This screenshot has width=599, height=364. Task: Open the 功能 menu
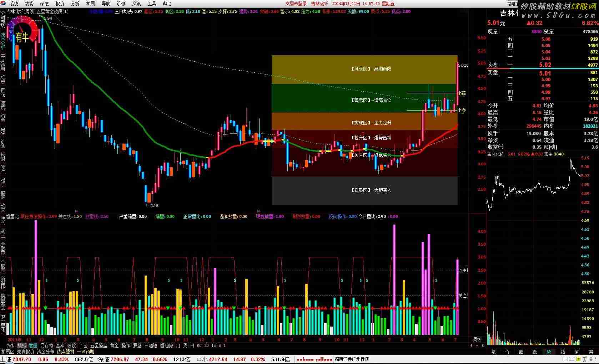(29, 4)
